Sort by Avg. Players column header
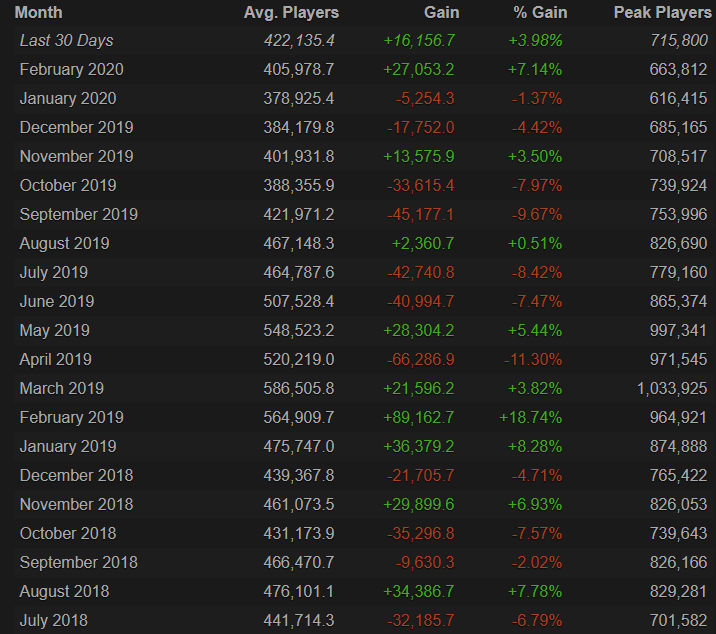 291,13
